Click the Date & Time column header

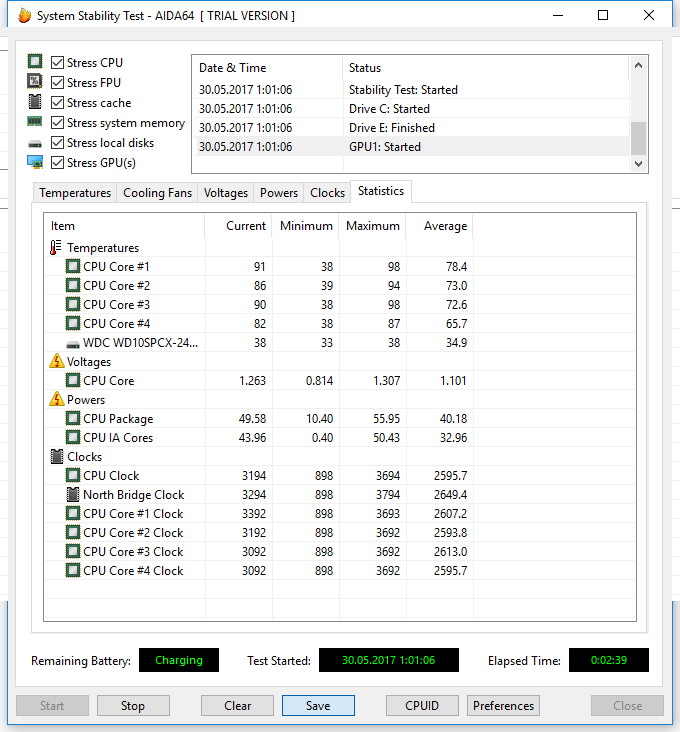(268, 68)
